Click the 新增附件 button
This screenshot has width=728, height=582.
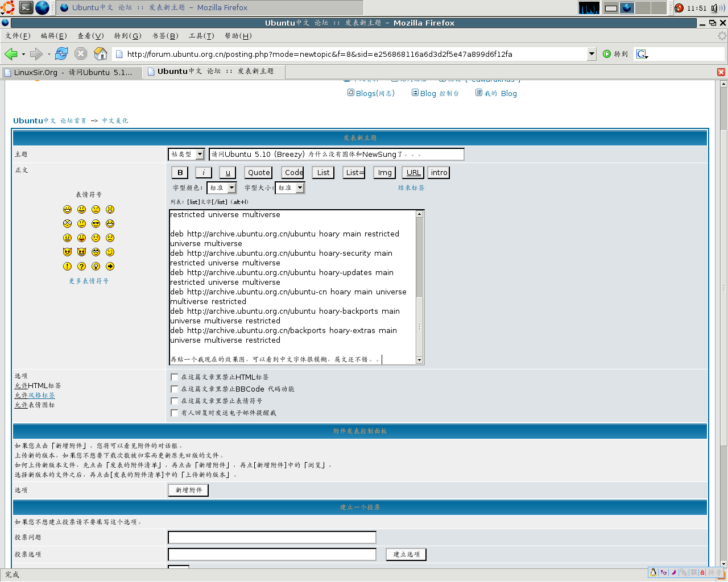pyautogui.click(x=189, y=490)
